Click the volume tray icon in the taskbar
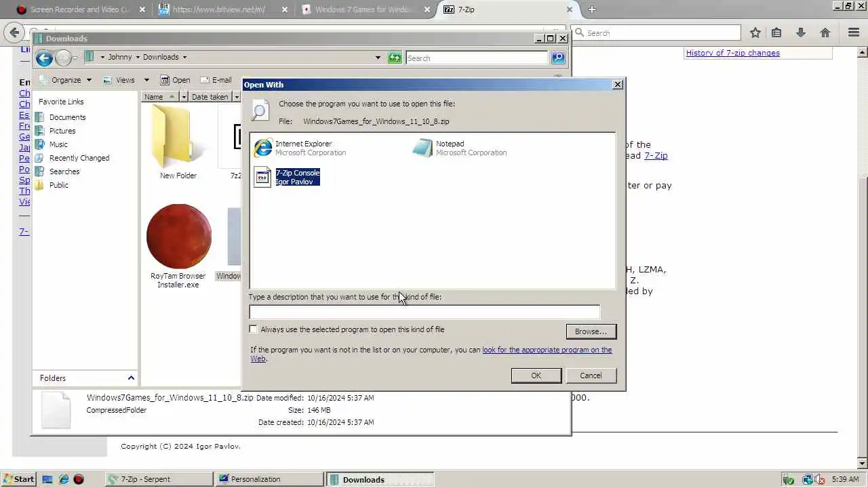 [x=821, y=479]
